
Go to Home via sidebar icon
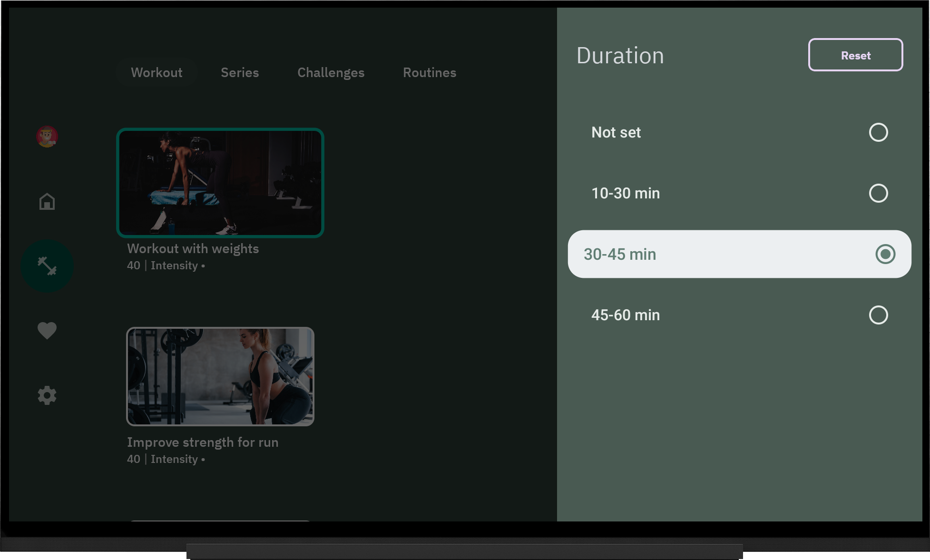point(47,201)
